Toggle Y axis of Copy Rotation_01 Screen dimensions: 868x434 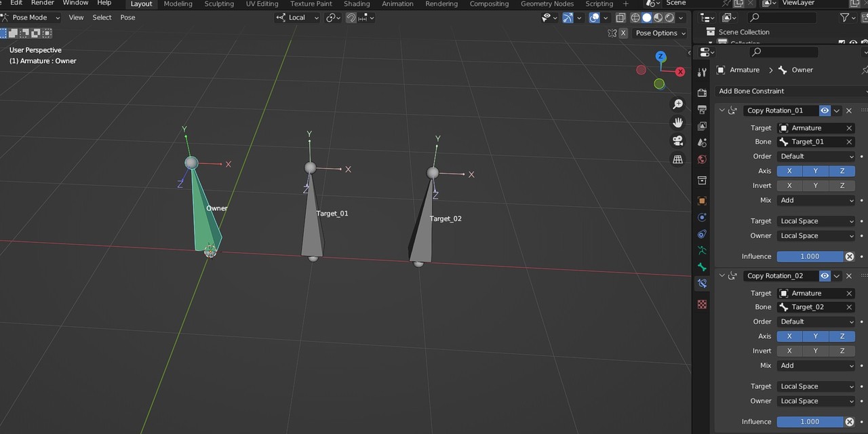pyautogui.click(x=816, y=171)
